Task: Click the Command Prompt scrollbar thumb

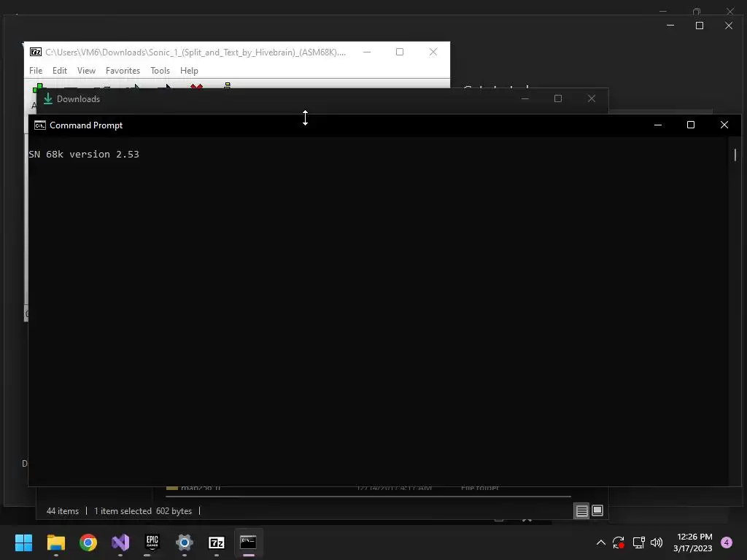Action: pyautogui.click(x=735, y=155)
